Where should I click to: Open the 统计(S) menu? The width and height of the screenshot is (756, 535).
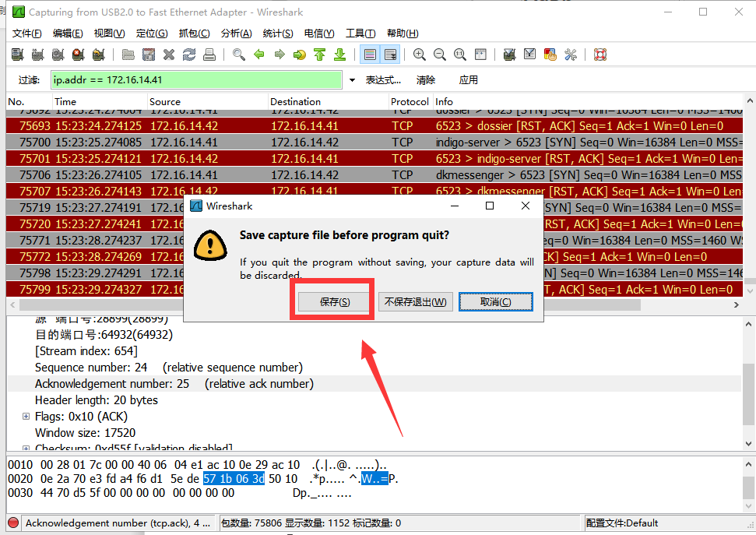(x=278, y=33)
